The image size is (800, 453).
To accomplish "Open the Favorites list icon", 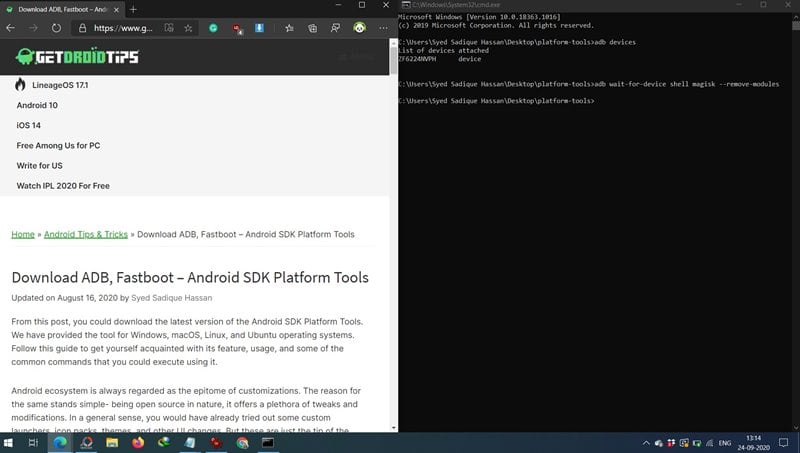I will [289, 28].
